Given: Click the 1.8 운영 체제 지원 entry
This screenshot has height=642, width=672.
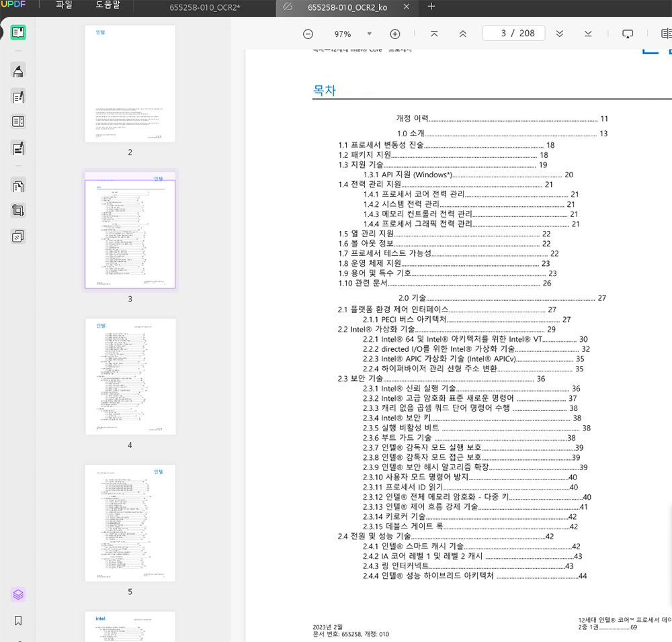Looking at the screenshot, I should (444, 263).
